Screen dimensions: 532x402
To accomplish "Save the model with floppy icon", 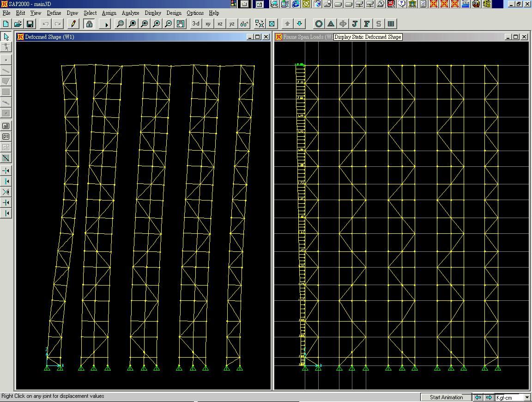I will click(x=30, y=24).
